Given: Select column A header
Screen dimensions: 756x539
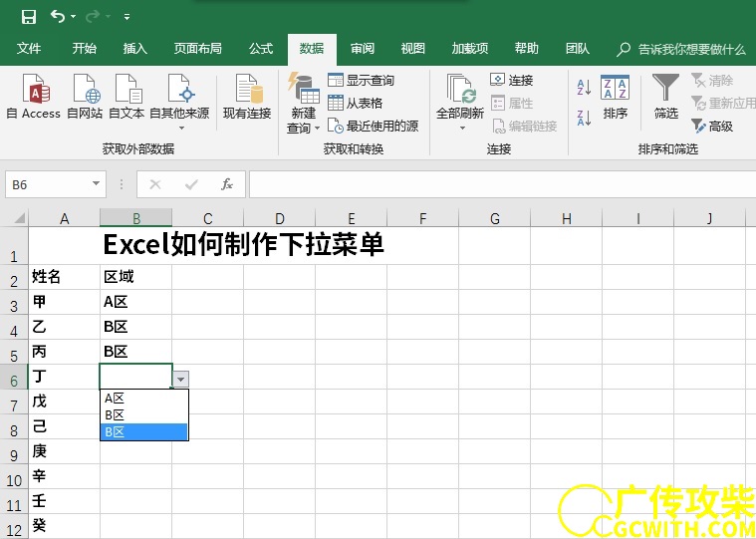Looking at the screenshot, I should [64, 218].
